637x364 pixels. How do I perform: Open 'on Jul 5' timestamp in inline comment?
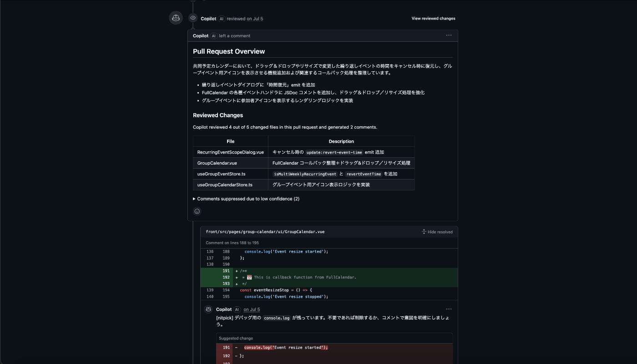(252, 309)
